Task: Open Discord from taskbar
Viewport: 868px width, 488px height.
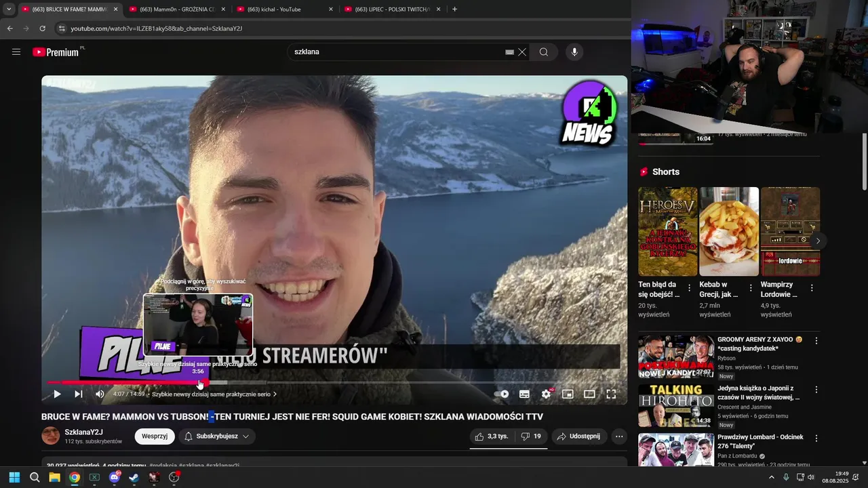Action: (115, 477)
